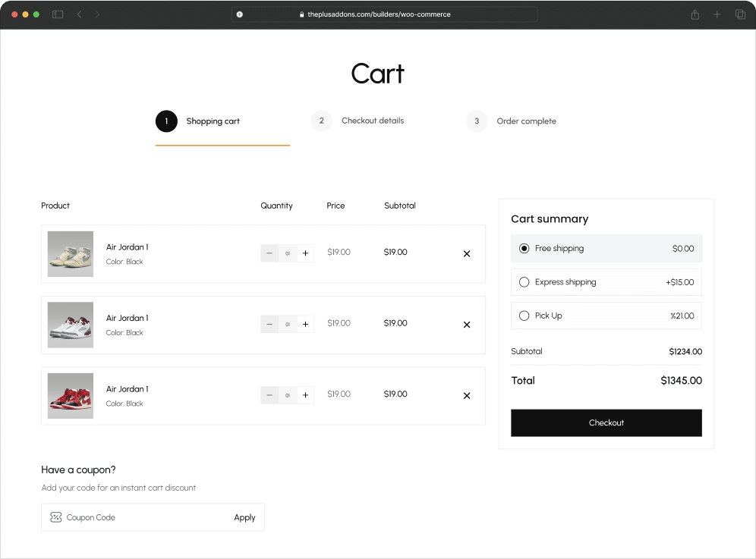
Task: Increase quantity of the first Air Jordan 1
Action: (x=305, y=253)
